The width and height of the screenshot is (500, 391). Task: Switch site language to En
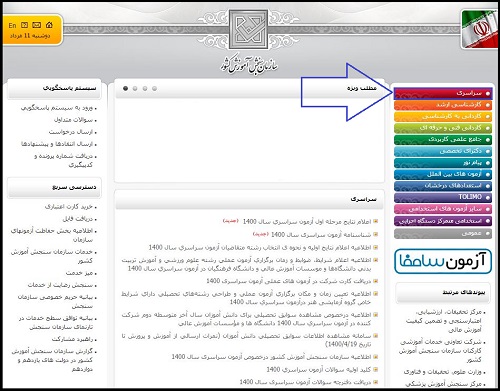(12, 25)
